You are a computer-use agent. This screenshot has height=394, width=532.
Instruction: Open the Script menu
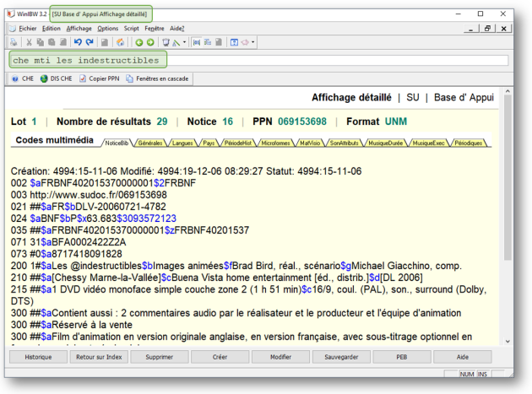131,29
